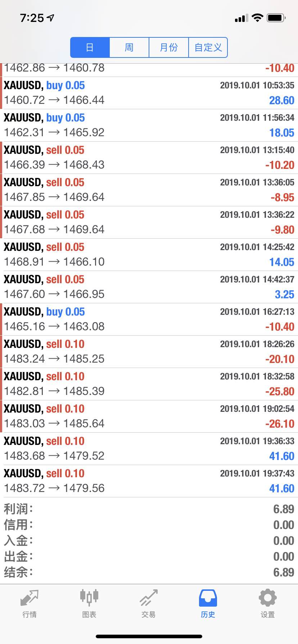Choose the 自定义 custom period tab
The width and height of the screenshot is (298, 644).
[208, 47]
